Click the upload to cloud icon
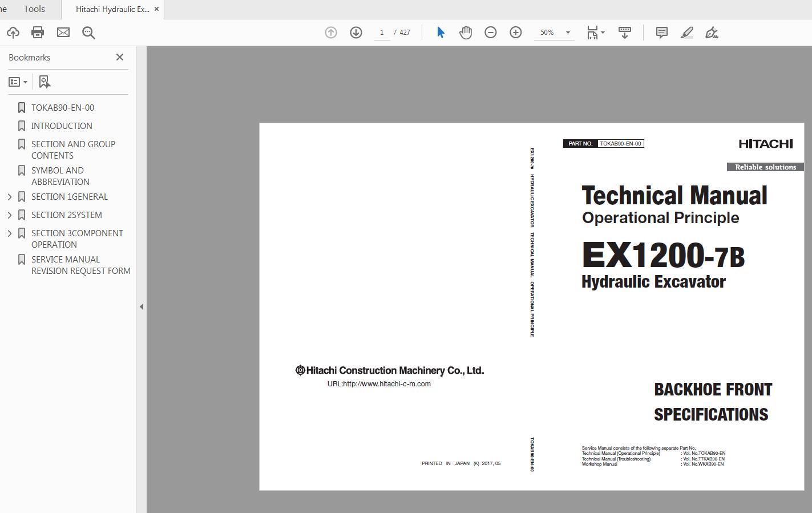Image resolution: width=812 pixels, height=513 pixels. [x=13, y=33]
